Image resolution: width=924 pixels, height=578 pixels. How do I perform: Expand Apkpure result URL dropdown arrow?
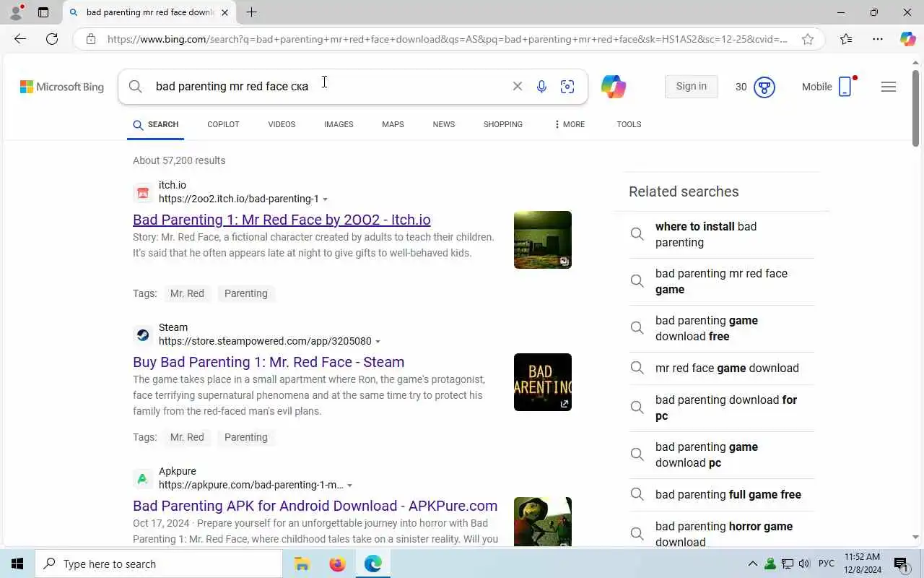(350, 486)
